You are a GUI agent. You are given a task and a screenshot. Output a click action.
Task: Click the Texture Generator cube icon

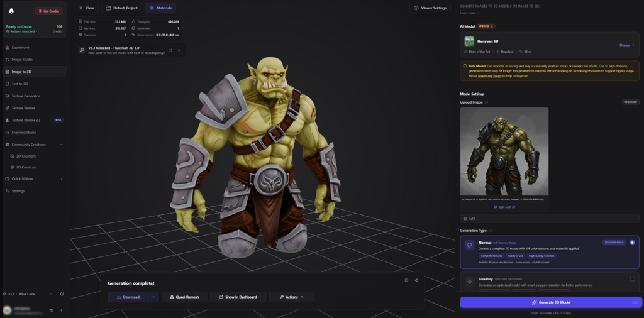click(x=8, y=96)
